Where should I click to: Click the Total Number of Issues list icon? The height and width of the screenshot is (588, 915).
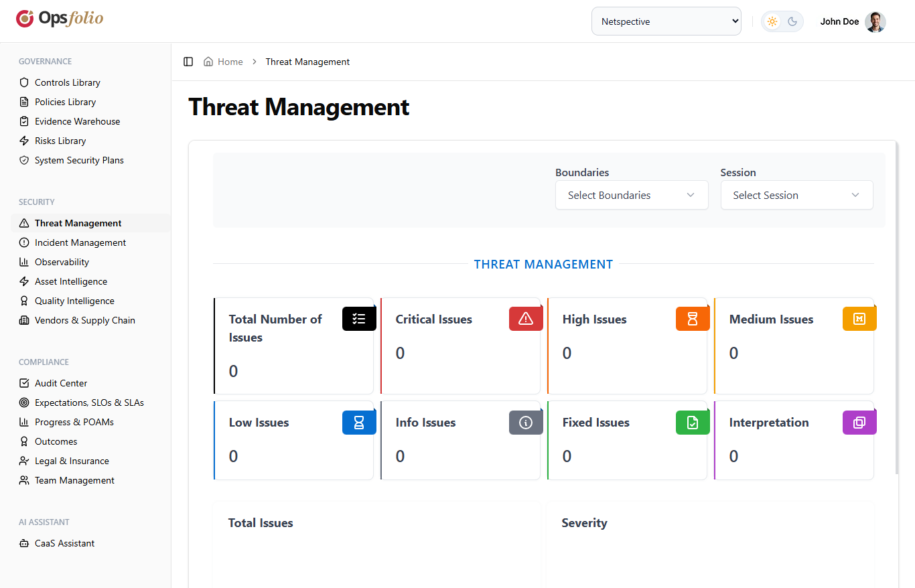[359, 319]
